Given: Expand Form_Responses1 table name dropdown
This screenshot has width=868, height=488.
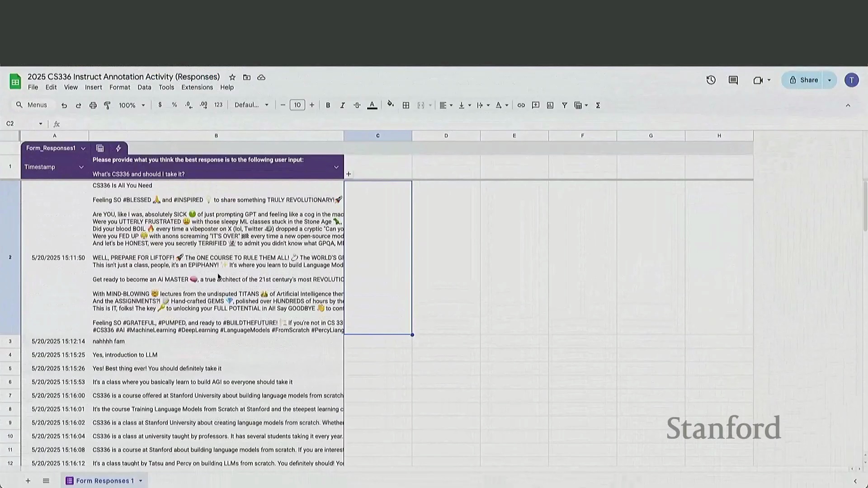Looking at the screenshot, I should 83,148.
